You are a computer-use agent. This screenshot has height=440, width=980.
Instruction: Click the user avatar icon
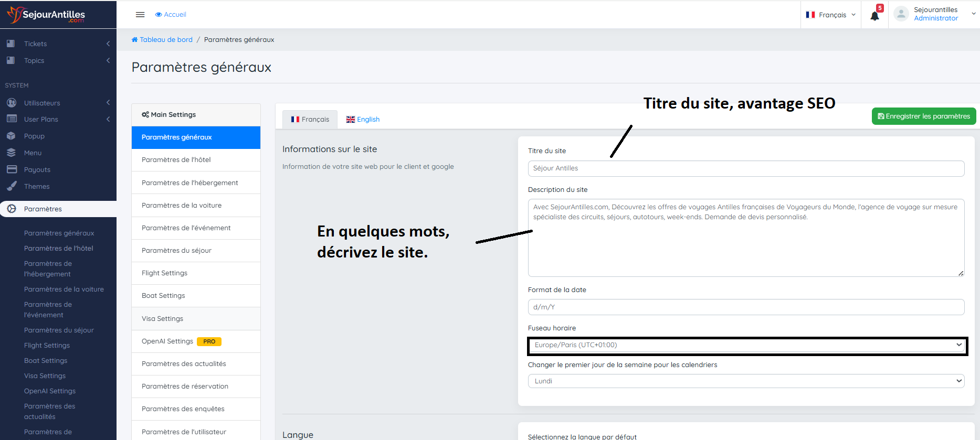901,14
